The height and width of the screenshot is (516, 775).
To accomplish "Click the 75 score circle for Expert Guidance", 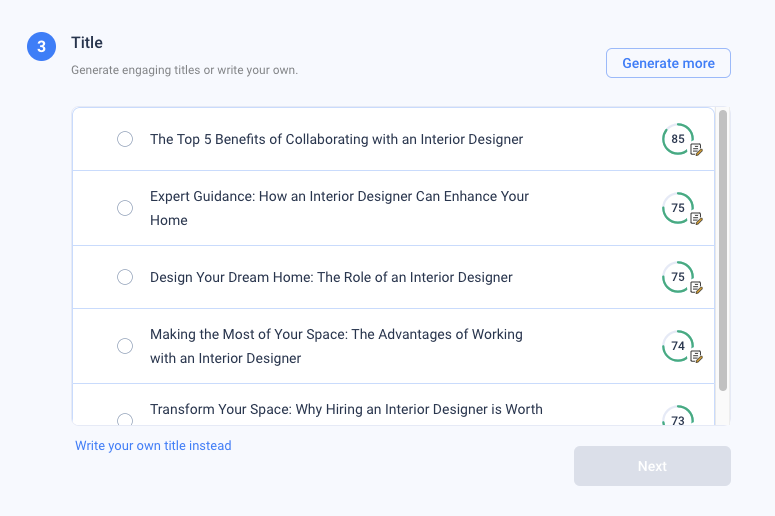I will click(x=678, y=208).
